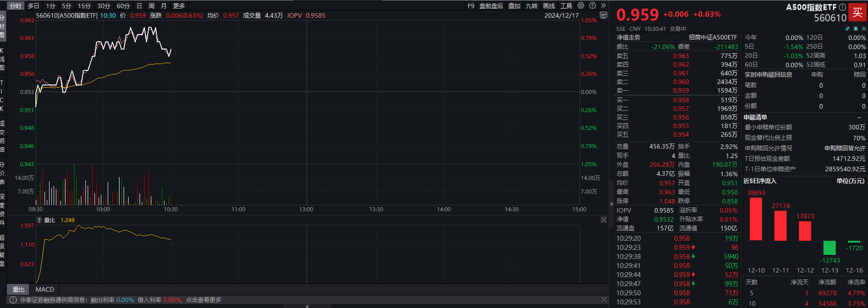Toggle 盘前盘后 pre/post-market display
This screenshot has height=308, width=868.
click(491, 6)
